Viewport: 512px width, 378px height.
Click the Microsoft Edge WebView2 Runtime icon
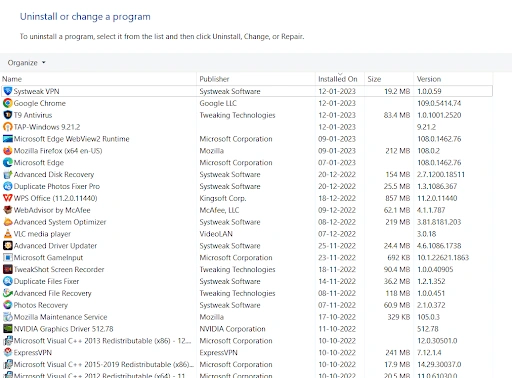pos(8,139)
